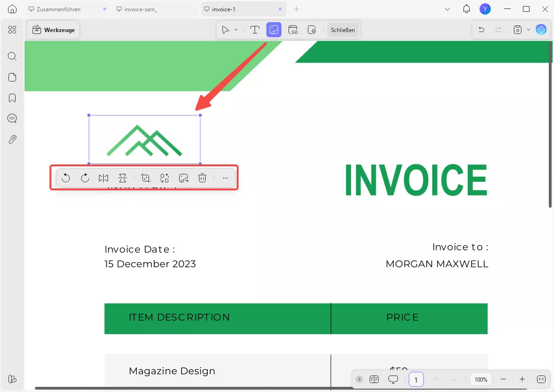Add a new tab with plus
554x392 pixels.
tap(297, 9)
